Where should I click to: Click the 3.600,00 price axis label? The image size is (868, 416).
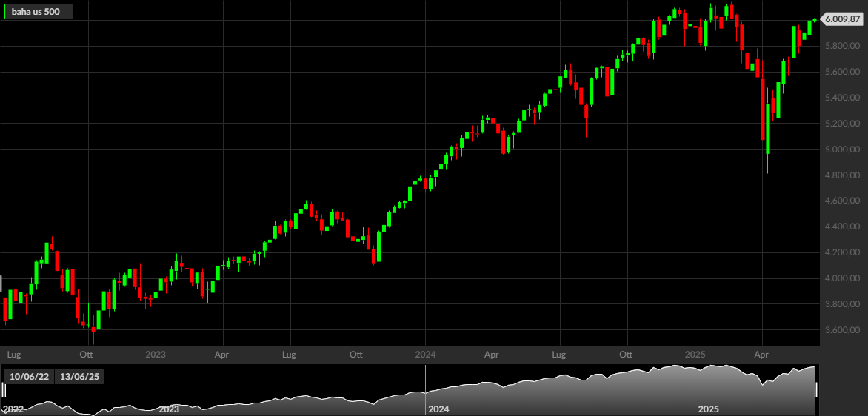tap(842, 330)
